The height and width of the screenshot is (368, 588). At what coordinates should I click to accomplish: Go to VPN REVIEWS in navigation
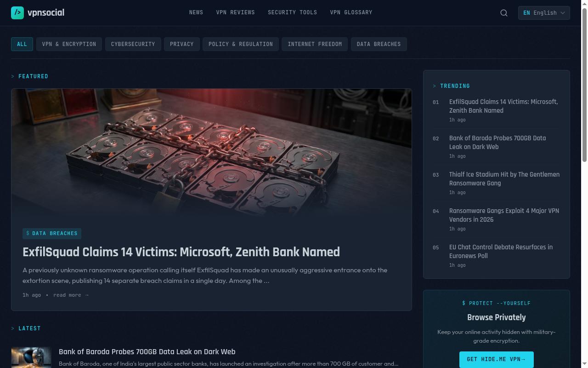coord(235,12)
